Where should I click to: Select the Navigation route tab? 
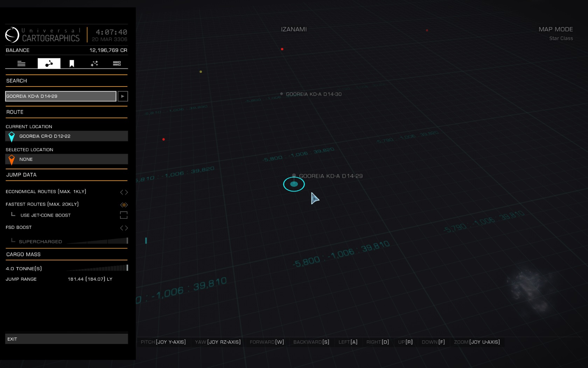49,63
